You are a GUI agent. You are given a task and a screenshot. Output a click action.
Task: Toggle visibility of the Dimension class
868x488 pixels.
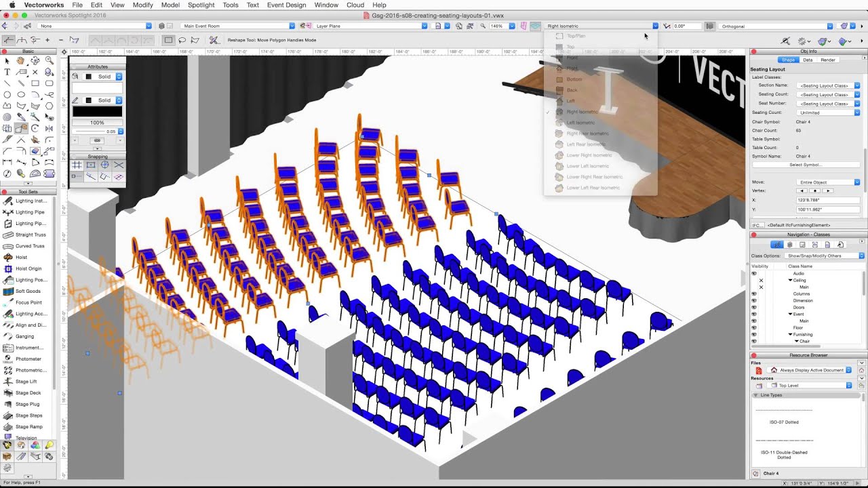754,300
